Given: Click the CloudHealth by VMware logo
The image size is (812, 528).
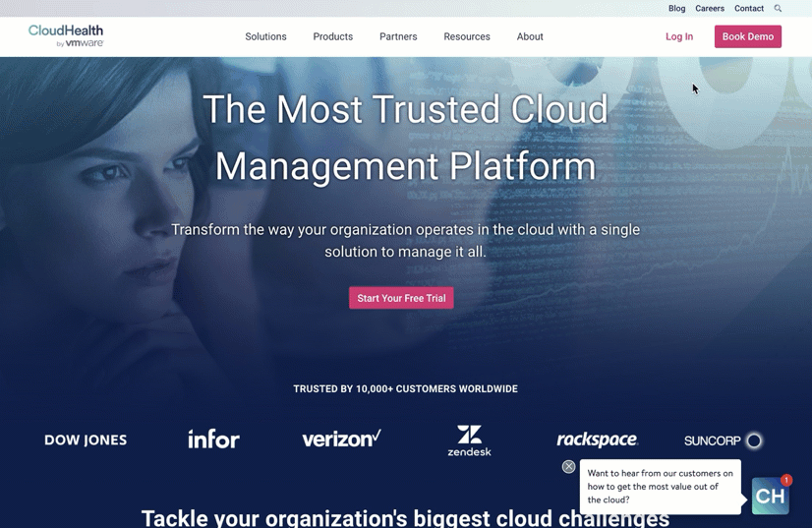Looking at the screenshot, I should pyautogui.click(x=66, y=35).
